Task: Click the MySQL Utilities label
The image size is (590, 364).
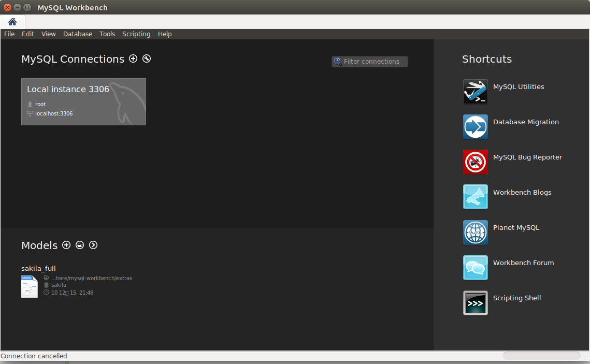Action: coord(519,87)
